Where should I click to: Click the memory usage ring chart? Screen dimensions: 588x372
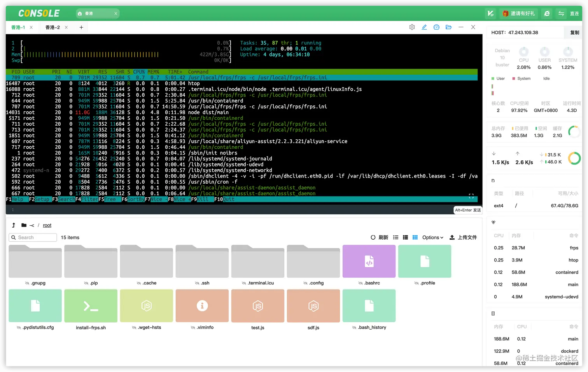point(574,132)
